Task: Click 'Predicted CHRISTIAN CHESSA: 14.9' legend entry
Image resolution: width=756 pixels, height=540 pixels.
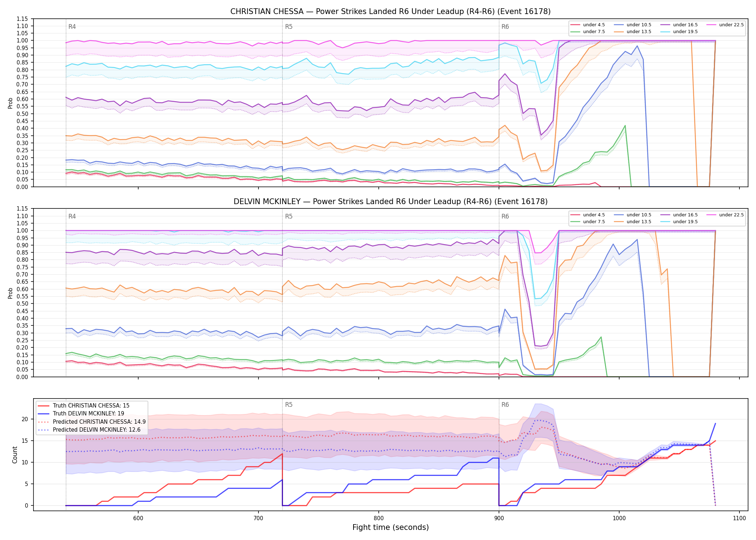Action: [92, 422]
